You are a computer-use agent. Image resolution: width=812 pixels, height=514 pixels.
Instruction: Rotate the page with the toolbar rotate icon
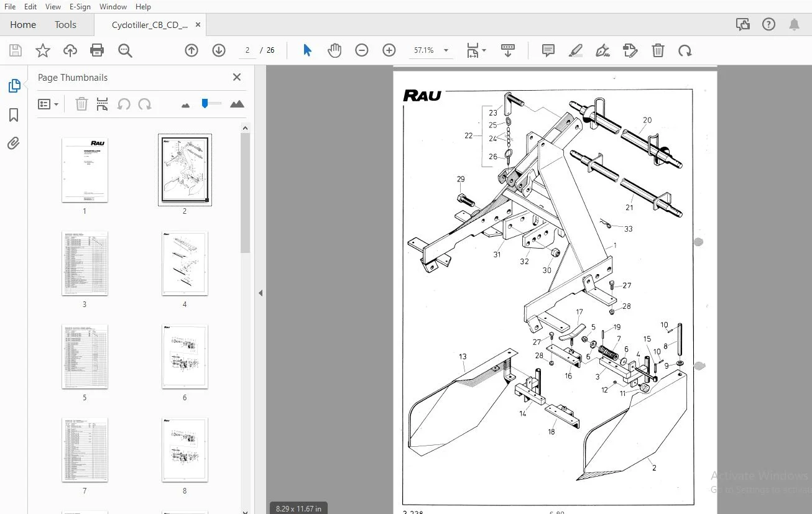click(x=685, y=50)
